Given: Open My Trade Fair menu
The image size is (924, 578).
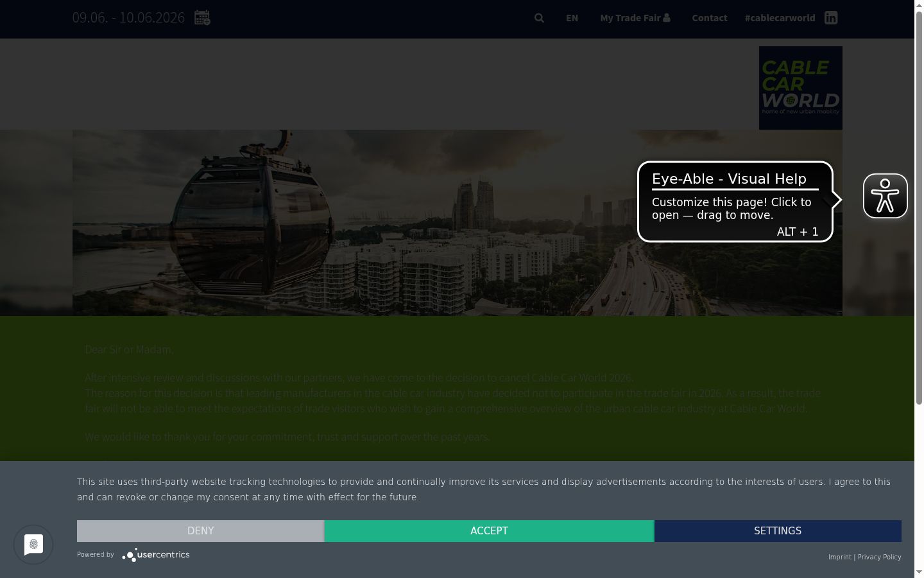Looking at the screenshot, I should [x=635, y=18].
